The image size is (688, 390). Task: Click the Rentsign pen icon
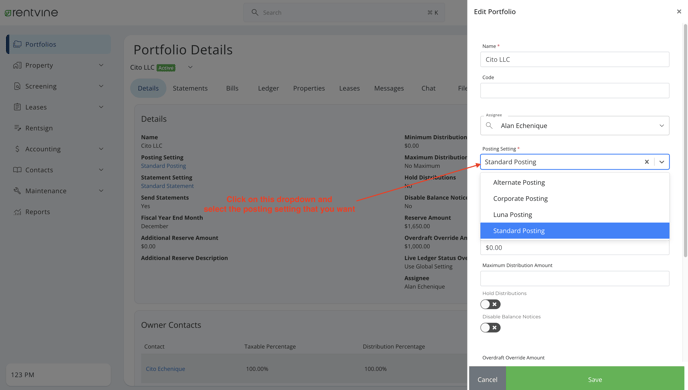point(18,128)
